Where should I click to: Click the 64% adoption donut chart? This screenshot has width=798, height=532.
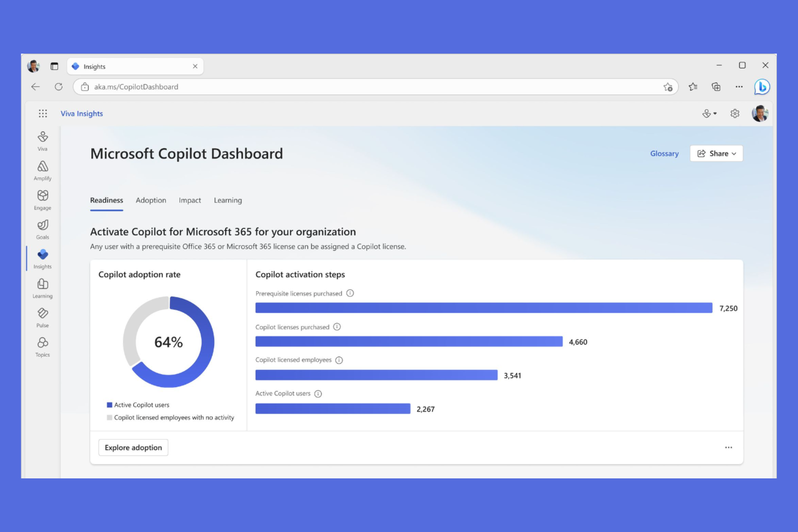point(168,342)
